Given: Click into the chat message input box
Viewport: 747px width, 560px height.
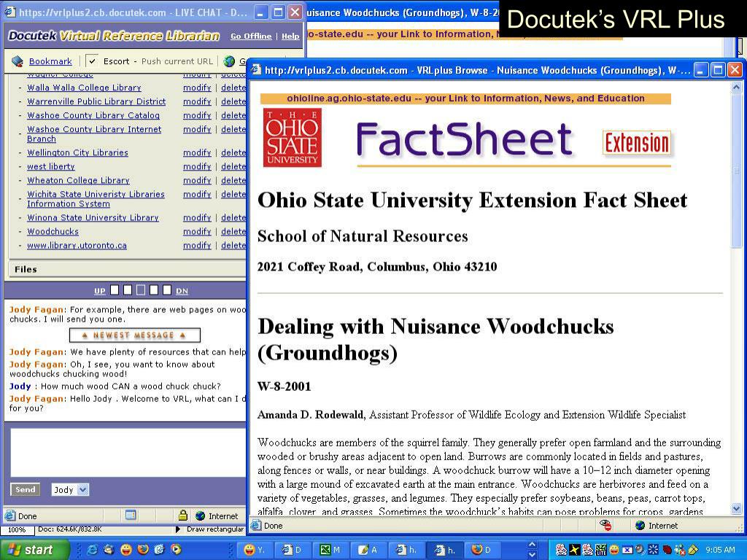Looking at the screenshot, I should pos(128,452).
